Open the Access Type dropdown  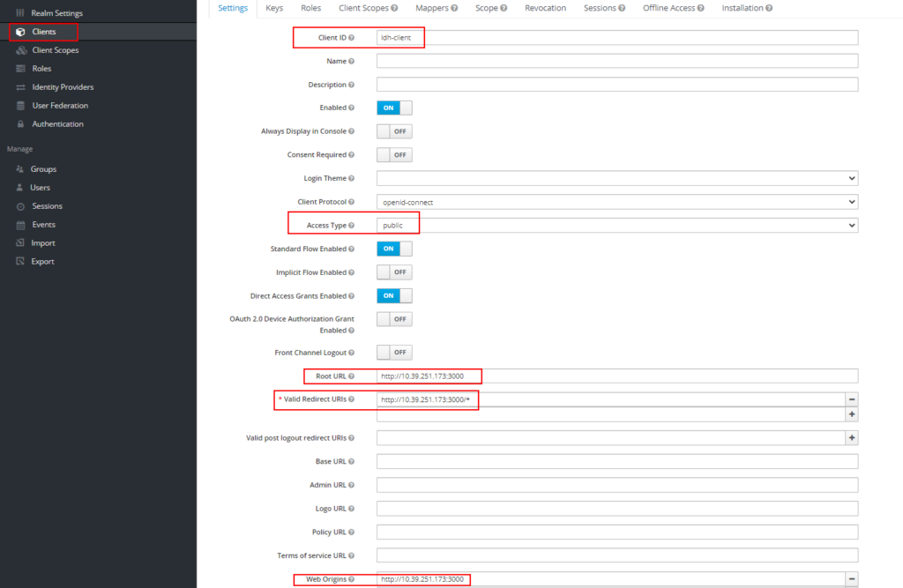616,225
